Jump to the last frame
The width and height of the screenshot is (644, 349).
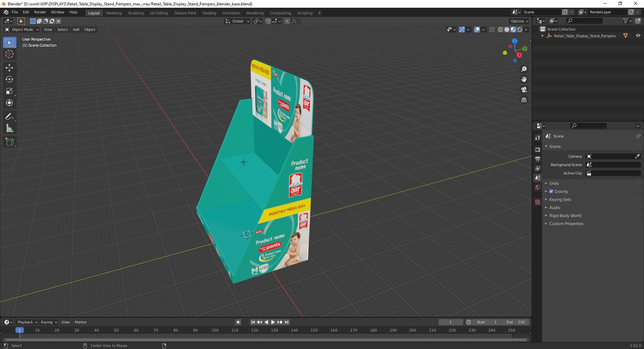286,322
